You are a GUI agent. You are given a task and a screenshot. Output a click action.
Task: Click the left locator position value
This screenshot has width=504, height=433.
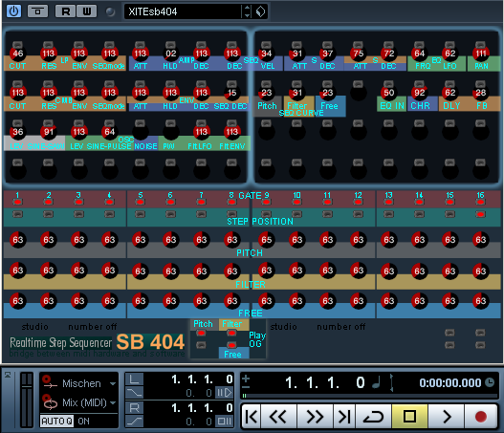203,379
